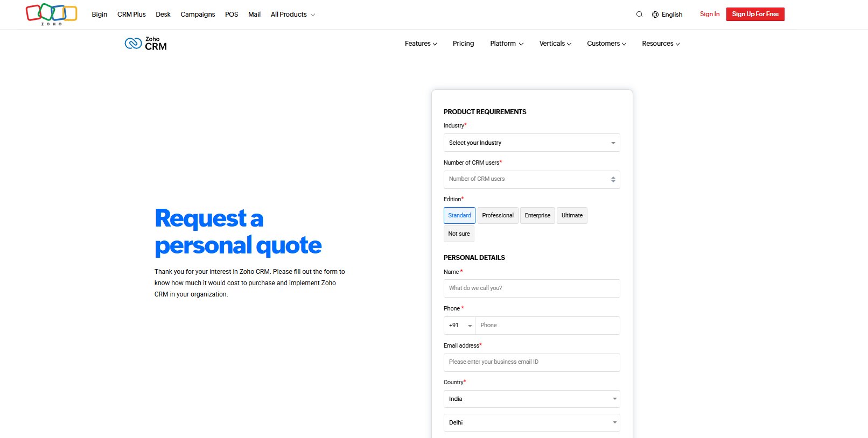Expand the Verticals menu
The width and height of the screenshot is (868, 438).
(x=555, y=44)
